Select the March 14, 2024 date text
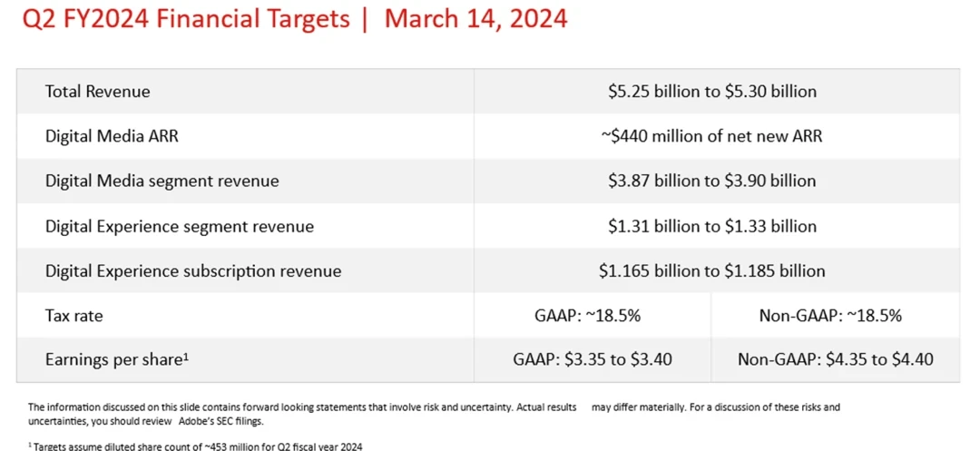 point(475,19)
